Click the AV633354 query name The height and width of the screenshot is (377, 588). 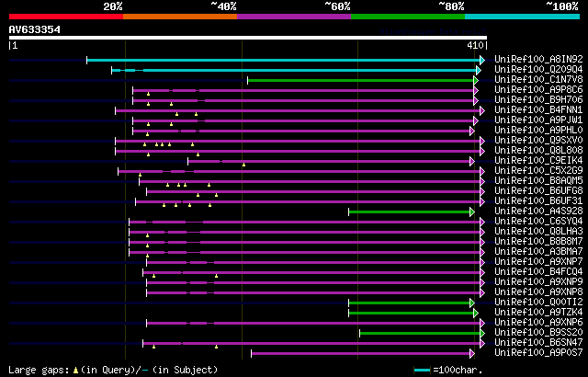tap(35, 29)
